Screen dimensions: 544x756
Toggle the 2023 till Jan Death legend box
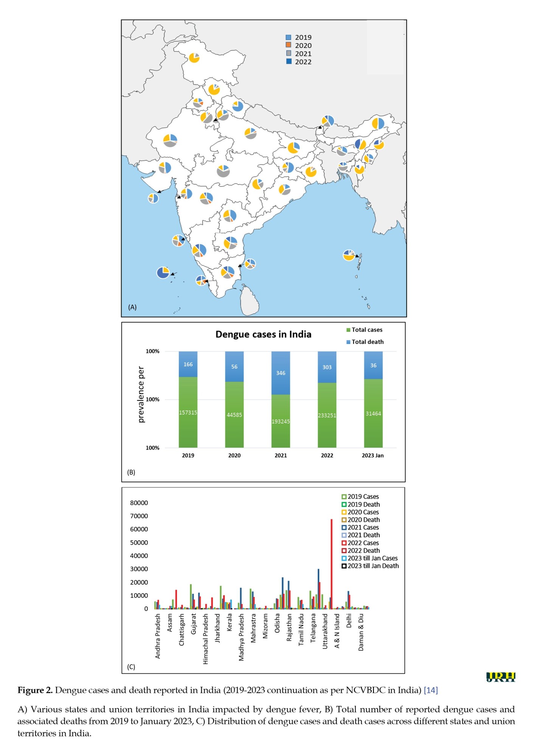(344, 566)
